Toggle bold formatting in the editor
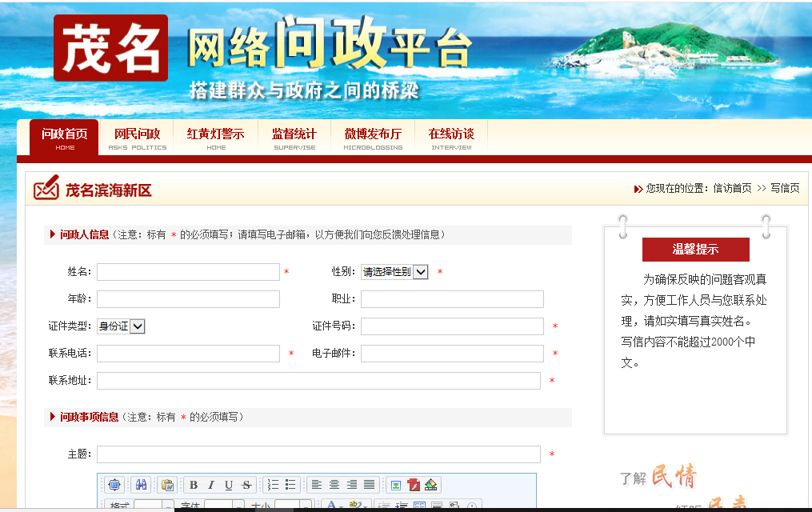The image size is (812, 512). click(x=194, y=485)
